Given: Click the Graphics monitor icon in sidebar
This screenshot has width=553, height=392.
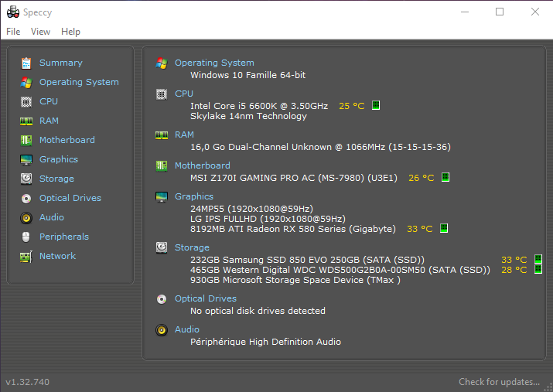Looking at the screenshot, I should 26,160.
